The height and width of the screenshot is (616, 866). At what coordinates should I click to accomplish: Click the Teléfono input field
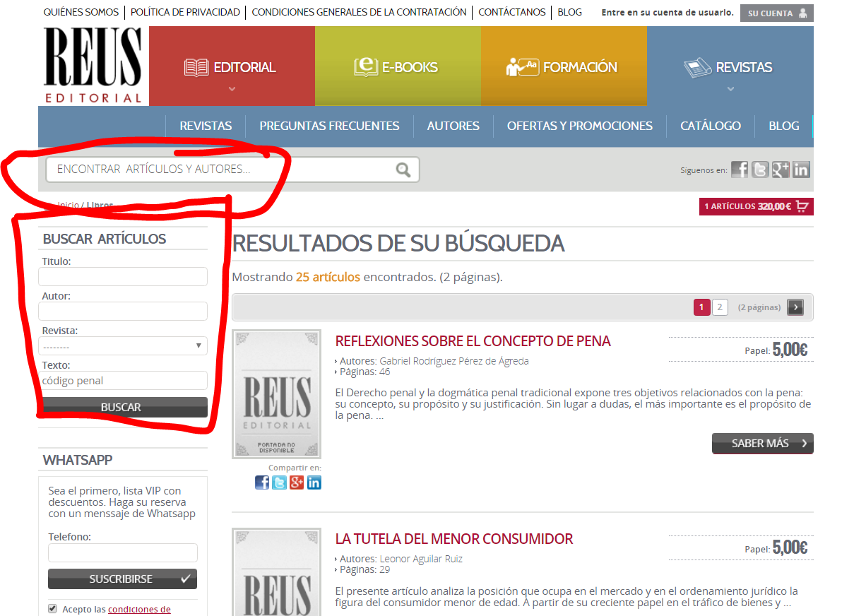pos(123,552)
